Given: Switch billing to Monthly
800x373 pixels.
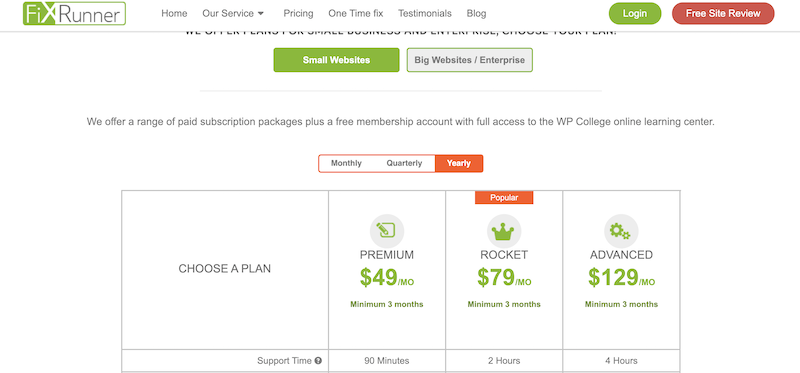Looking at the screenshot, I should point(346,163).
